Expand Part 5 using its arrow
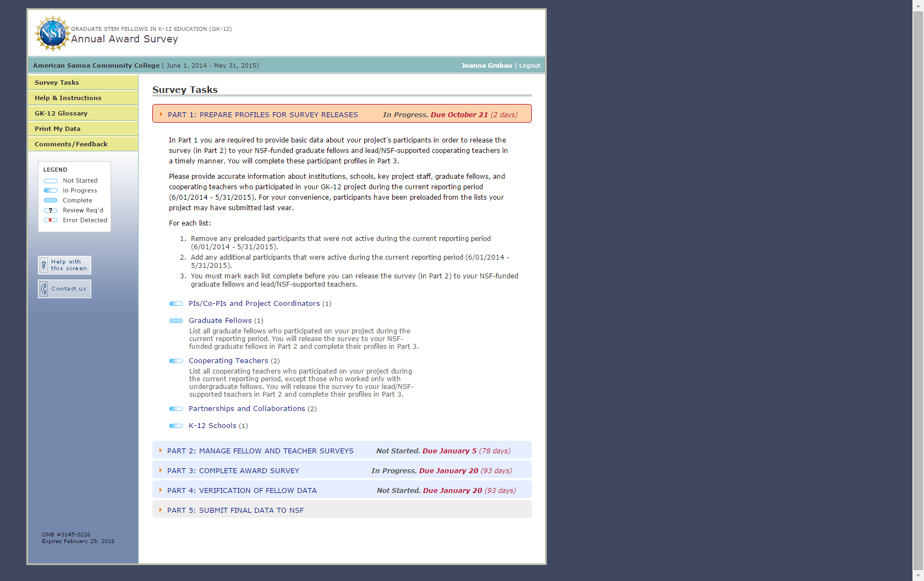This screenshot has height=581, width=924. click(x=161, y=509)
